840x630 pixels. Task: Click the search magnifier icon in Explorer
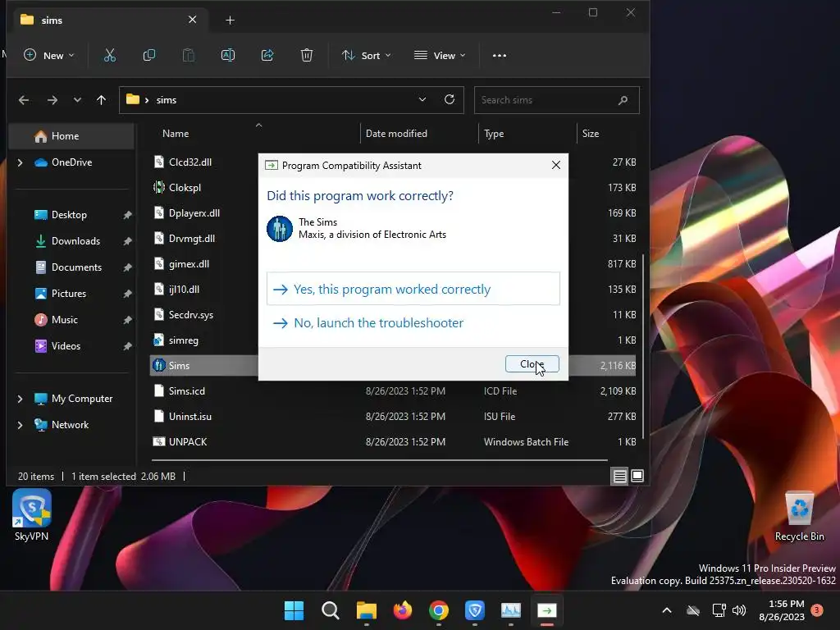623,100
